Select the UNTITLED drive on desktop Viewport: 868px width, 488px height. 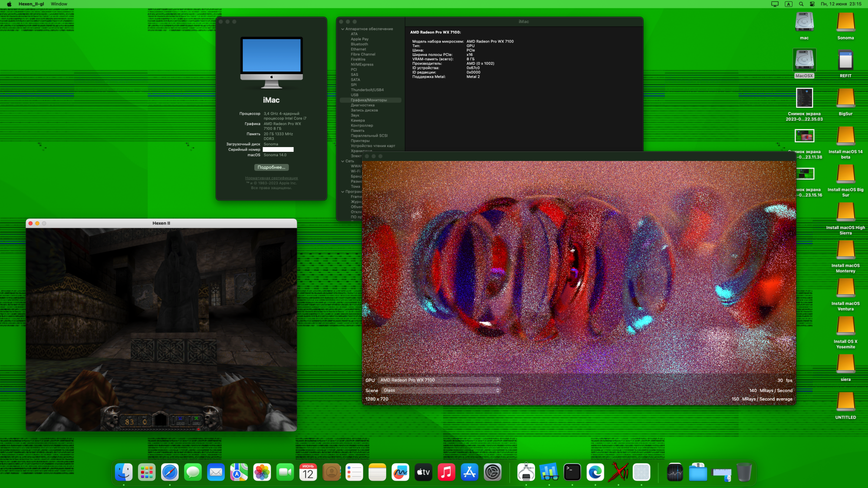pyautogui.click(x=845, y=402)
